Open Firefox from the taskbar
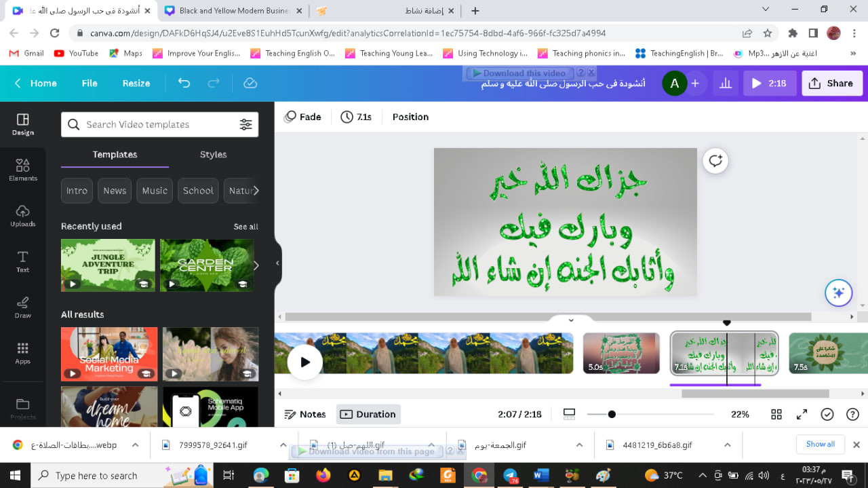Image resolution: width=868 pixels, height=488 pixels. 323,475
